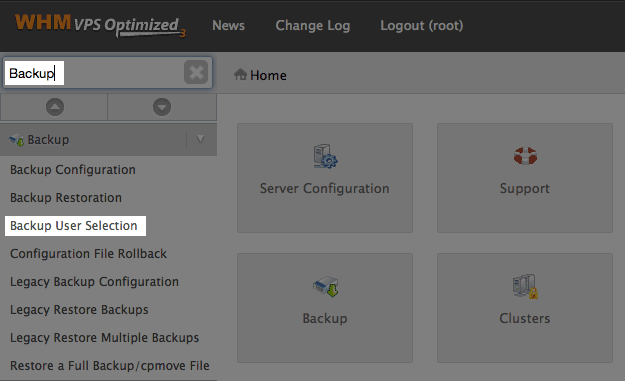Open the Clusters tile label
Image resolution: width=625 pixels, height=381 pixels.
[x=525, y=318]
